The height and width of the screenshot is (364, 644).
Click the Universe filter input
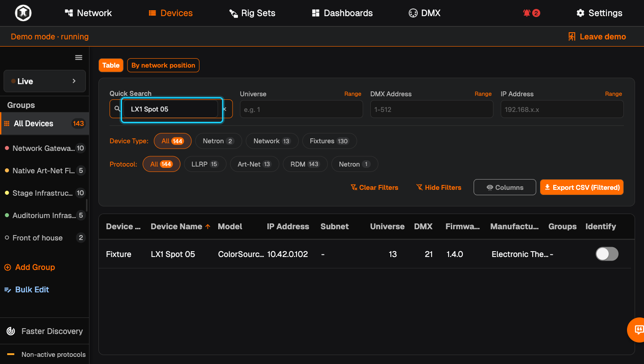(301, 109)
